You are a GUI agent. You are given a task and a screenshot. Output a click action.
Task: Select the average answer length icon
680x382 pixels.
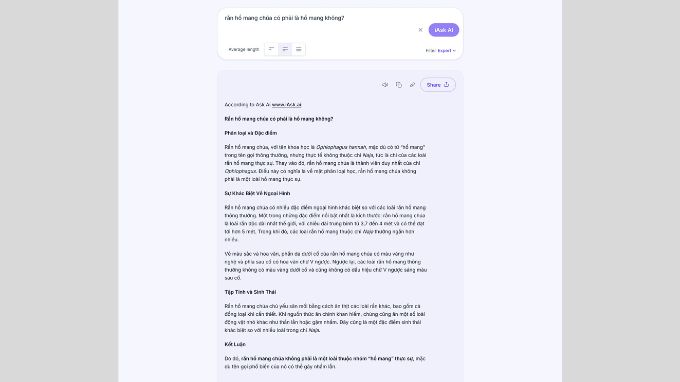pos(285,49)
